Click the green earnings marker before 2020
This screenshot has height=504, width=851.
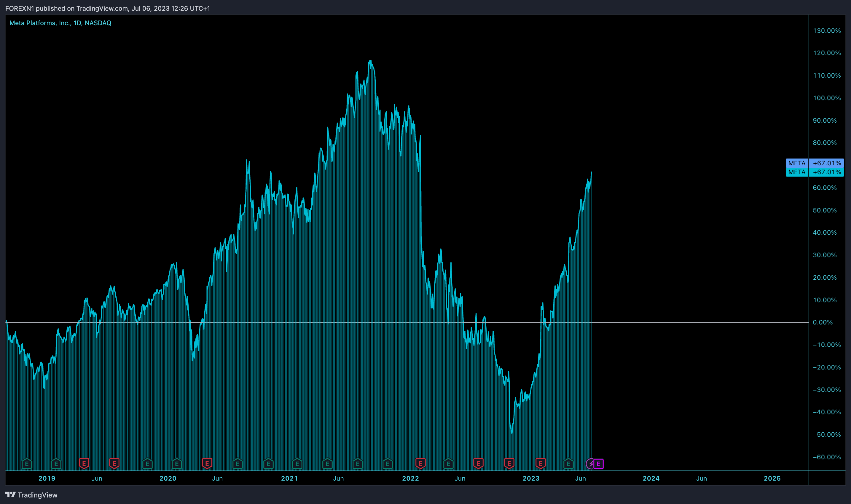pyautogui.click(x=147, y=464)
